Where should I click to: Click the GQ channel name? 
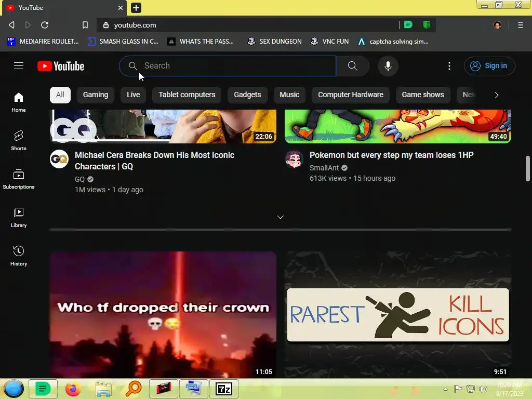[x=79, y=179]
